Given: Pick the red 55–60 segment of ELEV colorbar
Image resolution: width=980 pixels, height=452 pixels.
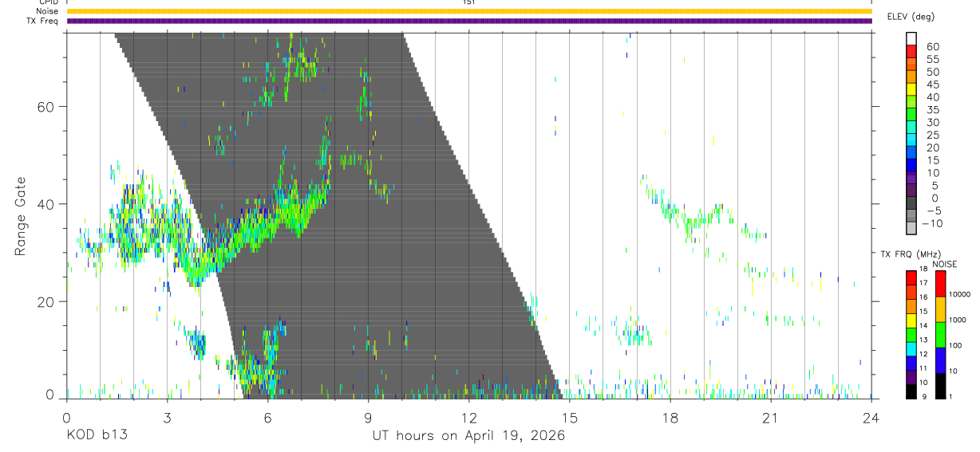Looking at the screenshot, I should 911,52.
